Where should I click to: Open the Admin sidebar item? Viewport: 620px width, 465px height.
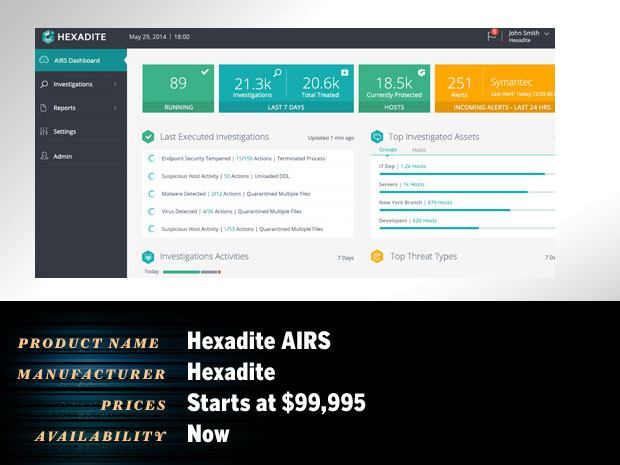pyautogui.click(x=81, y=156)
